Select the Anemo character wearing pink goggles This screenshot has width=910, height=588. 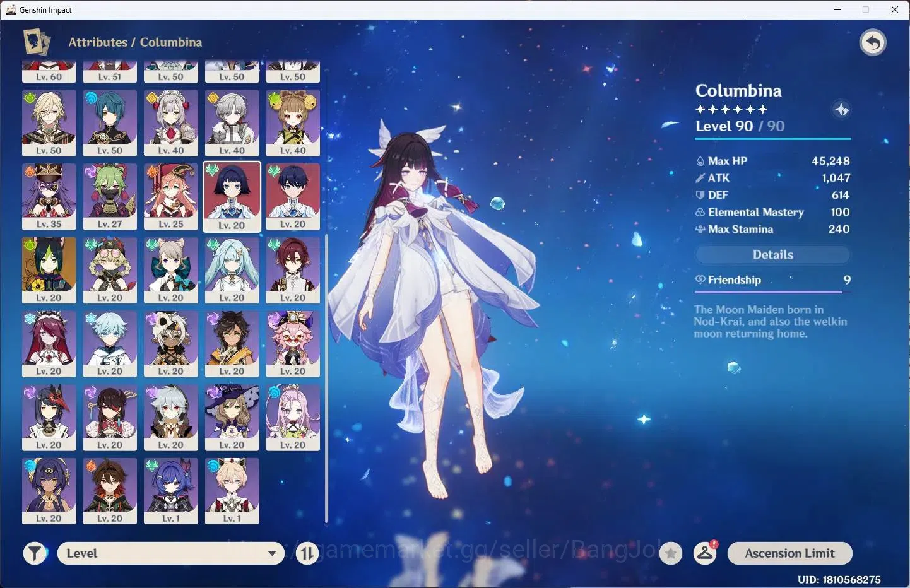110,271
